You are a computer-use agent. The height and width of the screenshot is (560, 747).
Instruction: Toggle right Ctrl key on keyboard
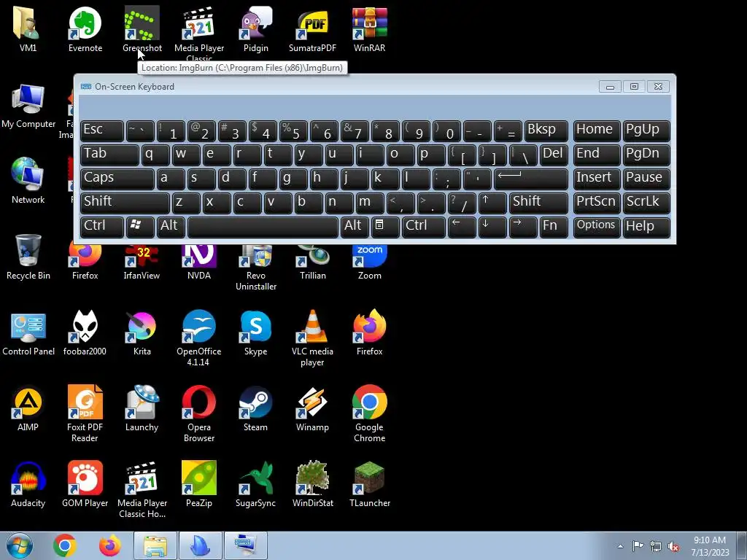coord(424,227)
